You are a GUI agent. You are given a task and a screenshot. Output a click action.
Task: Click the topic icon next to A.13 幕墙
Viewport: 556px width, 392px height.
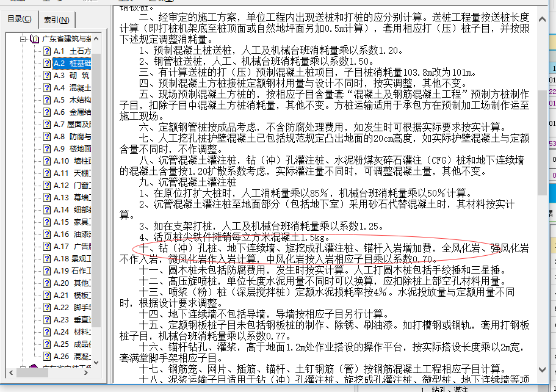pyautogui.click(x=47, y=198)
